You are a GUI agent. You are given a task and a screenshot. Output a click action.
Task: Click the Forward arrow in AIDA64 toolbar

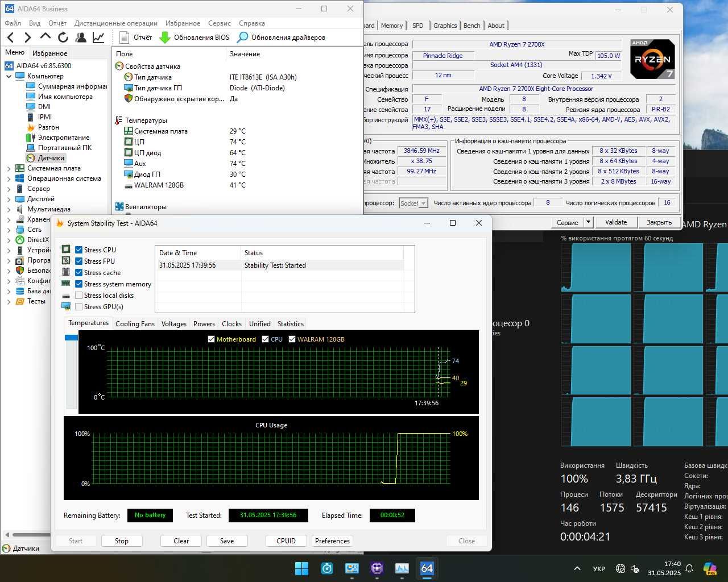click(x=27, y=38)
